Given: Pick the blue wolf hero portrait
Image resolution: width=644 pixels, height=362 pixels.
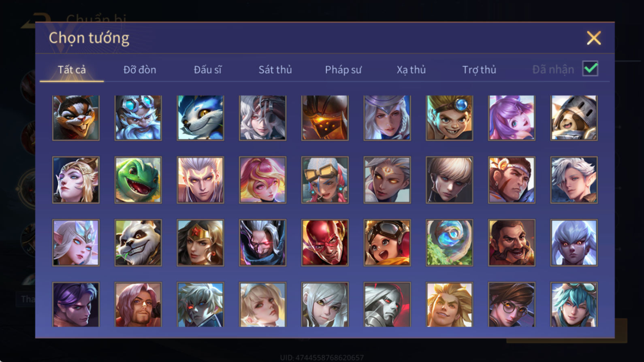Looking at the screenshot, I should point(200,118).
